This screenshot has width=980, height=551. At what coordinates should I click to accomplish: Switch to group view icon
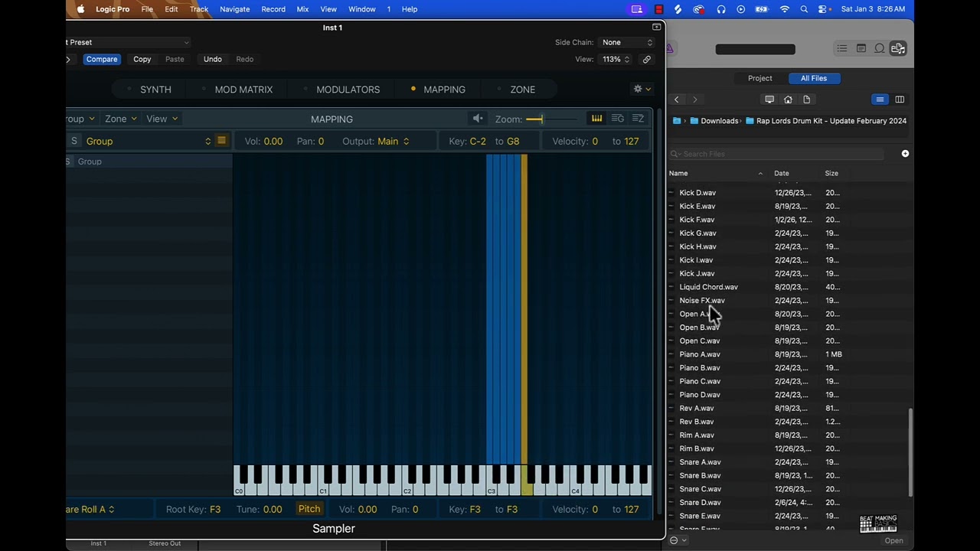pos(617,119)
